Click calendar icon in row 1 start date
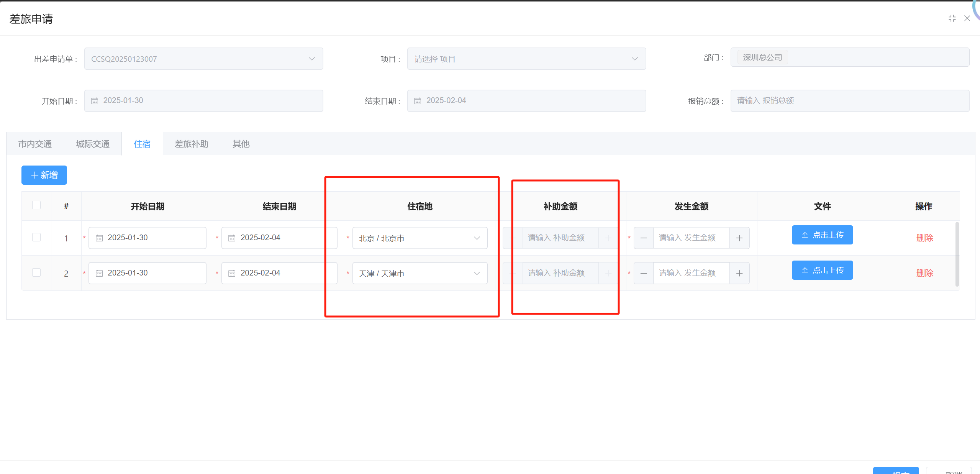Screen dimensions: 980x474 (99, 238)
